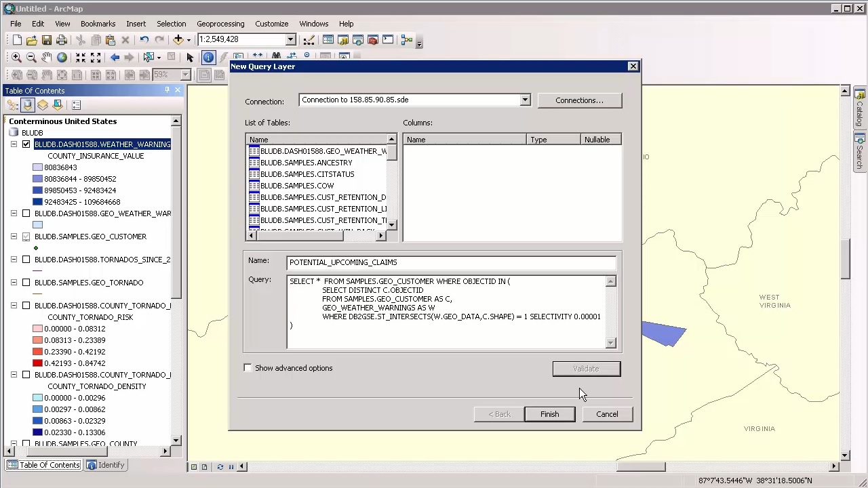
Task: Create a new map document icon
Action: (17, 40)
